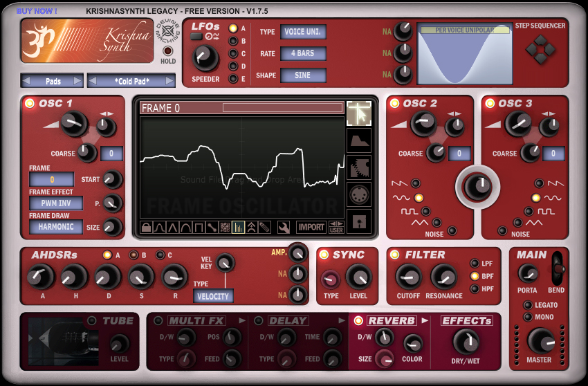Viewport: 588px width, 386px height.
Task: Click the OSC 1 FRAME number field
Action: [x=52, y=179]
